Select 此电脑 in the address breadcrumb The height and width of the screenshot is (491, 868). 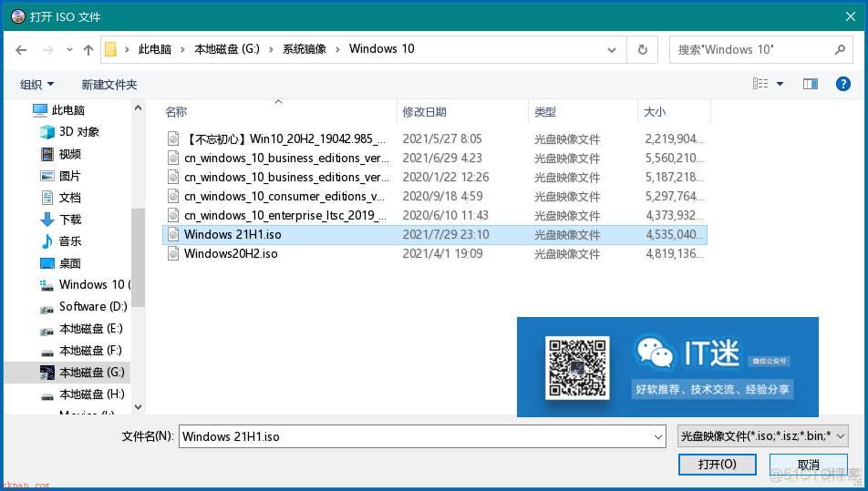pyautogui.click(x=154, y=49)
